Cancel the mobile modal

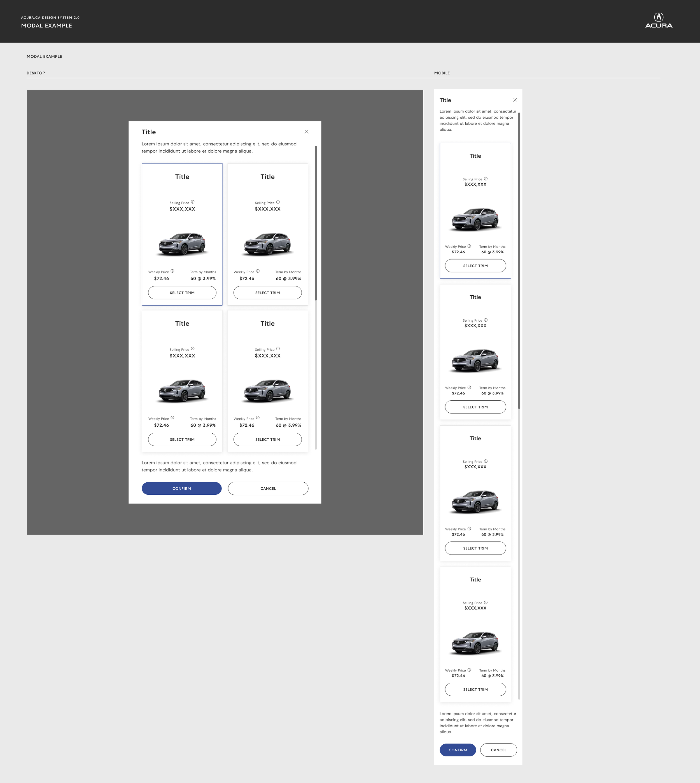click(x=498, y=750)
